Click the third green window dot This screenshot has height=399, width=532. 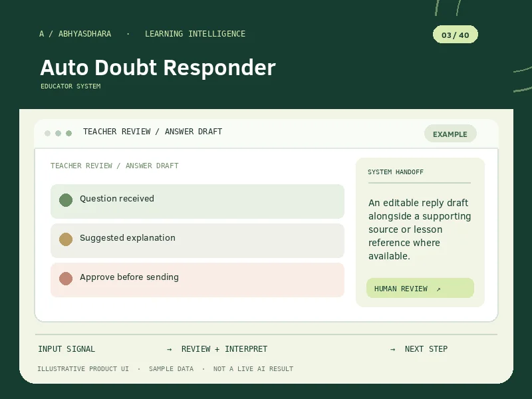tap(69, 133)
